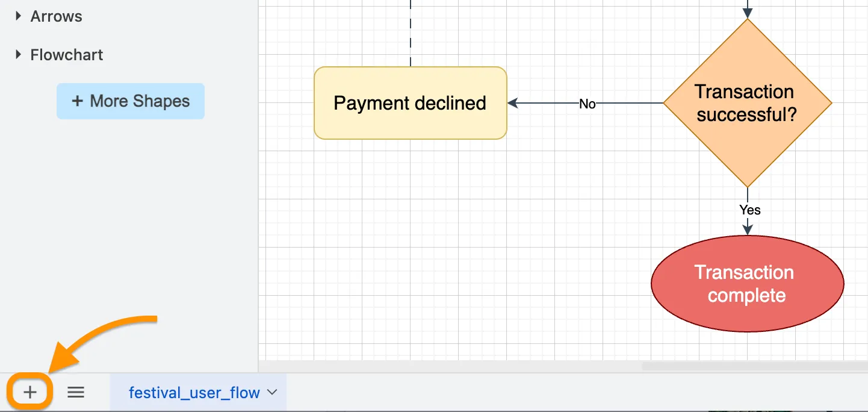
Task: Expand the Arrows shape category
Action: [x=50, y=16]
